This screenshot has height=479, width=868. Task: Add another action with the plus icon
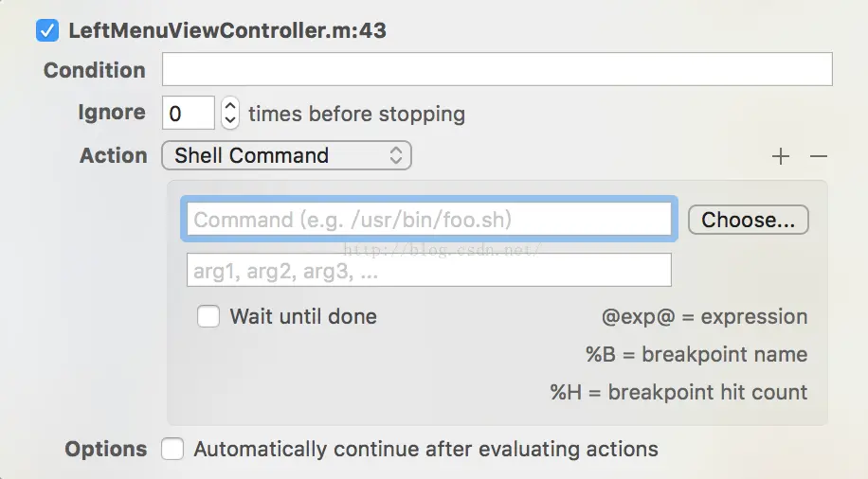pos(781,157)
